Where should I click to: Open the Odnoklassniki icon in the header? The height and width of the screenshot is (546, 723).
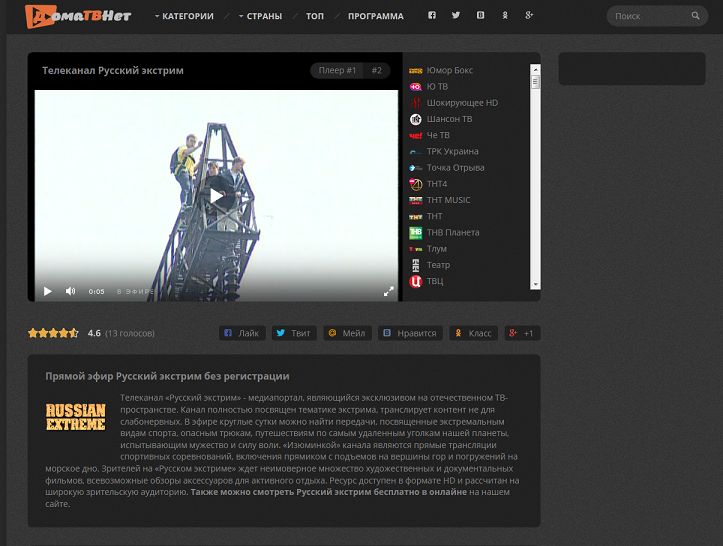[505, 15]
